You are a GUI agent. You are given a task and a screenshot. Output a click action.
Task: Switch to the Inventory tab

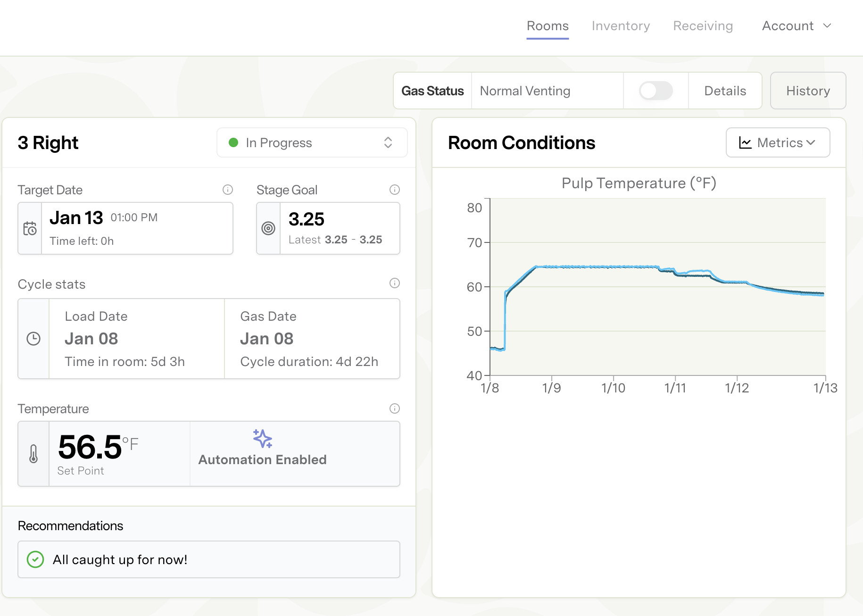click(621, 26)
